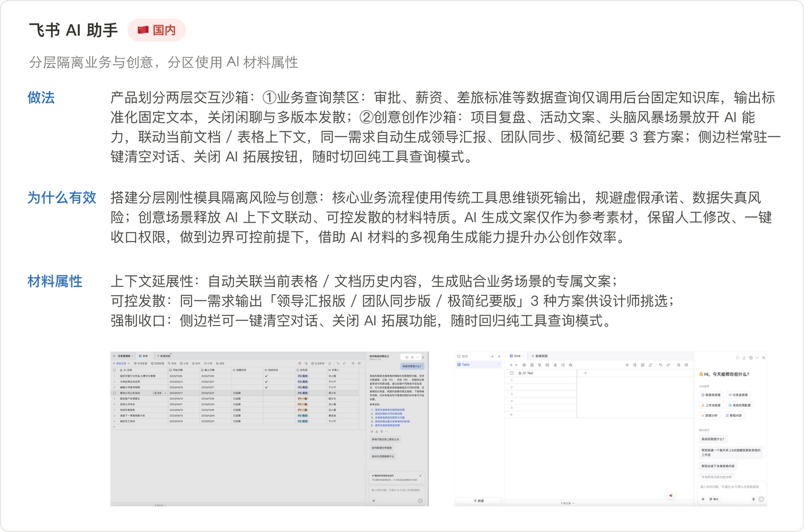Click share arrow icon in Grid screenshot toolbar
The height and width of the screenshot is (532, 804).
(x=650, y=365)
